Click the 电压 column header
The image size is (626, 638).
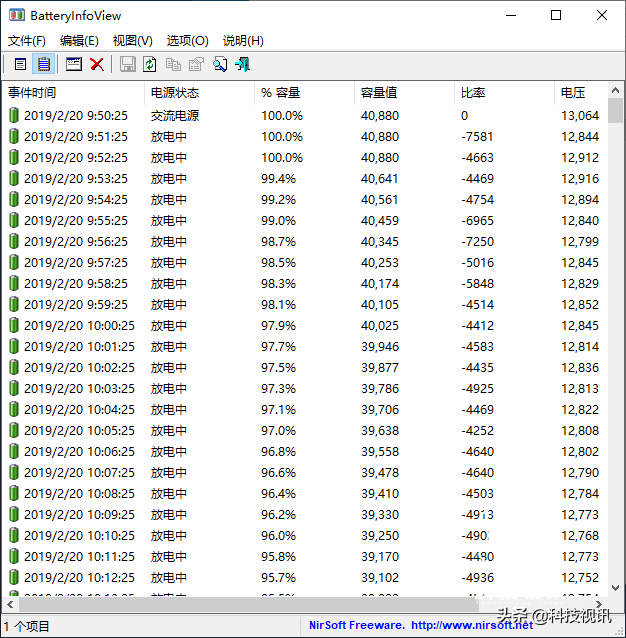coord(573,92)
